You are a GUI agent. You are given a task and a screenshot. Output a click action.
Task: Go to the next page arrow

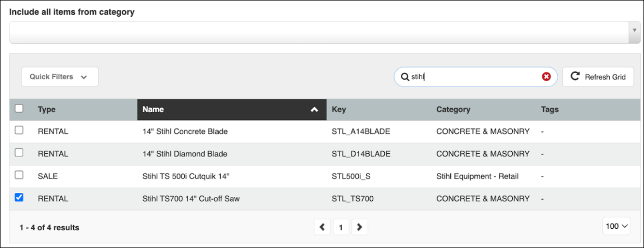(x=359, y=227)
